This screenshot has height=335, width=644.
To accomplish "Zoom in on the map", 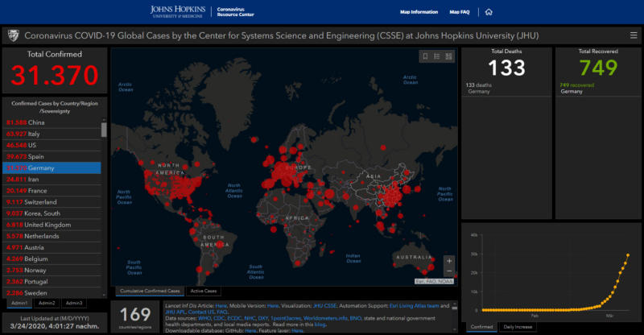I will tap(448, 260).
